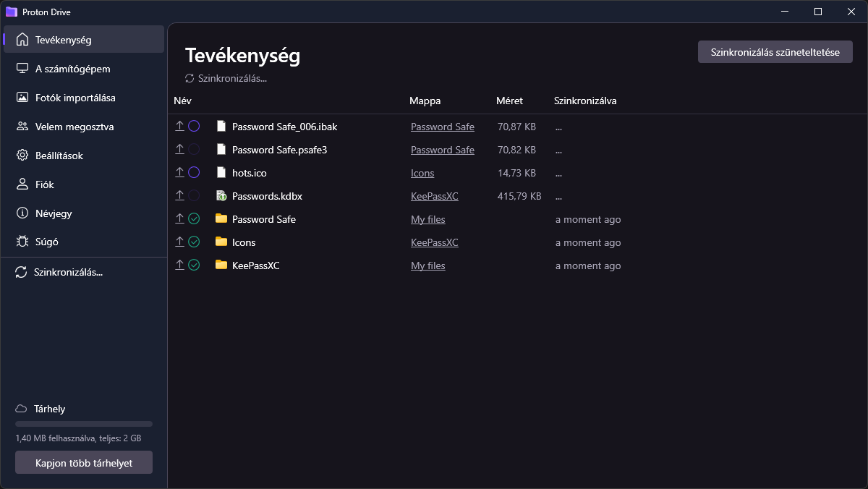Viewport: 868px width, 489px height.
Task: Click folder icon of KeePassXC row
Action: click(x=221, y=265)
